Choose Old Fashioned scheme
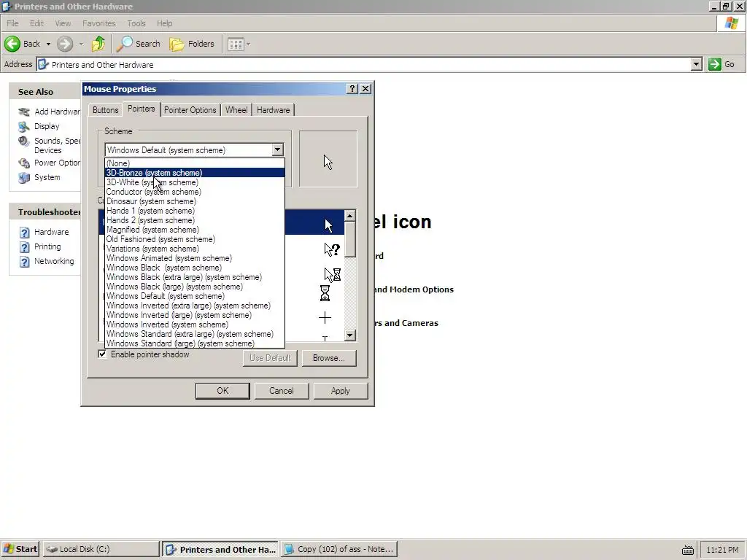This screenshot has height=560, width=747. point(194,239)
